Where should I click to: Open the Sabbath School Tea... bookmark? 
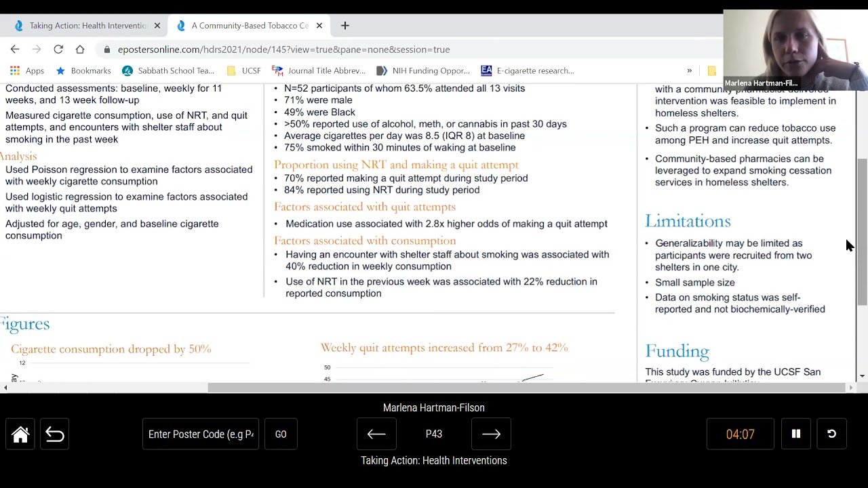coord(168,70)
